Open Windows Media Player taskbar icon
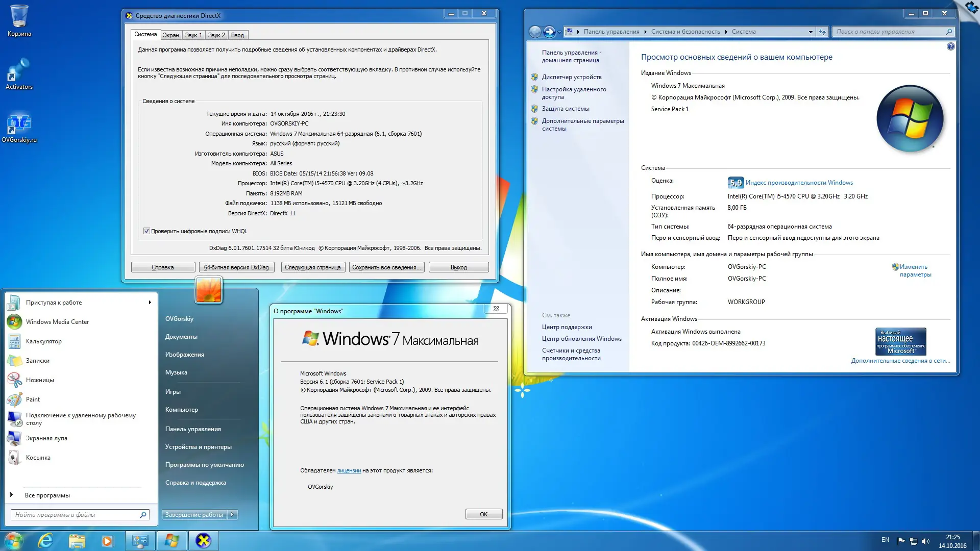 107,541
